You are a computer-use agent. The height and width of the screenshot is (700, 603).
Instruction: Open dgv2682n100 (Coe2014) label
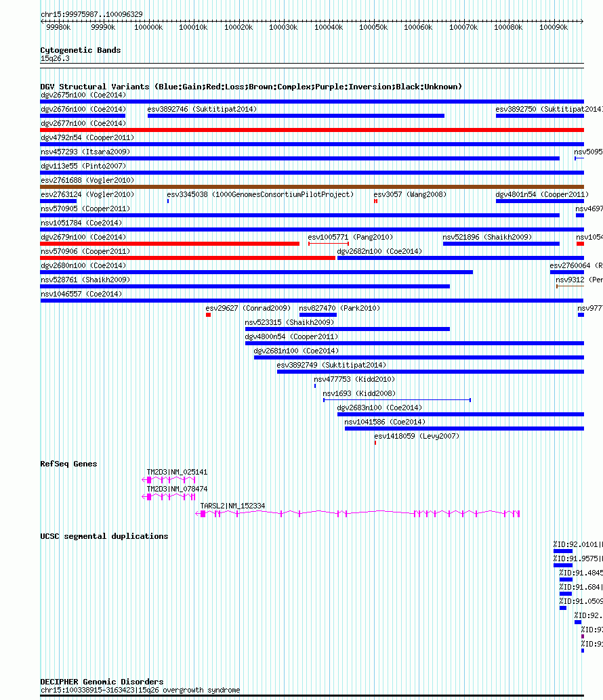(379, 252)
